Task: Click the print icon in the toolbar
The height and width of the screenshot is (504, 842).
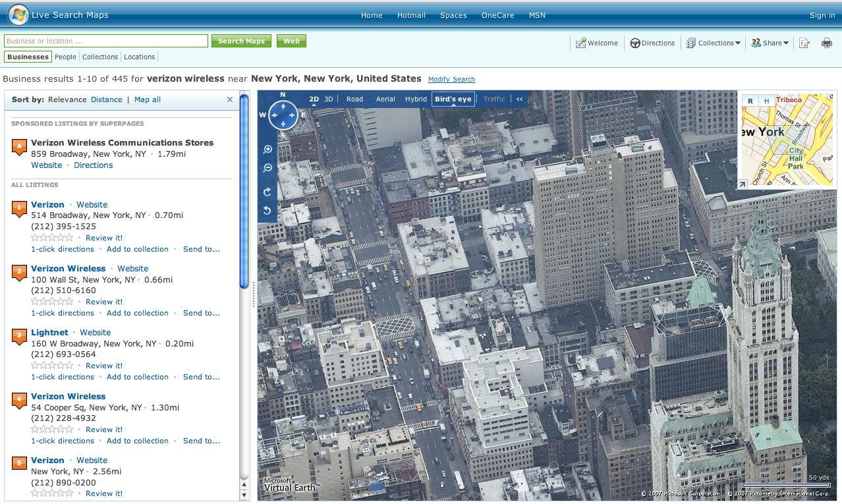Action: coord(826,43)
